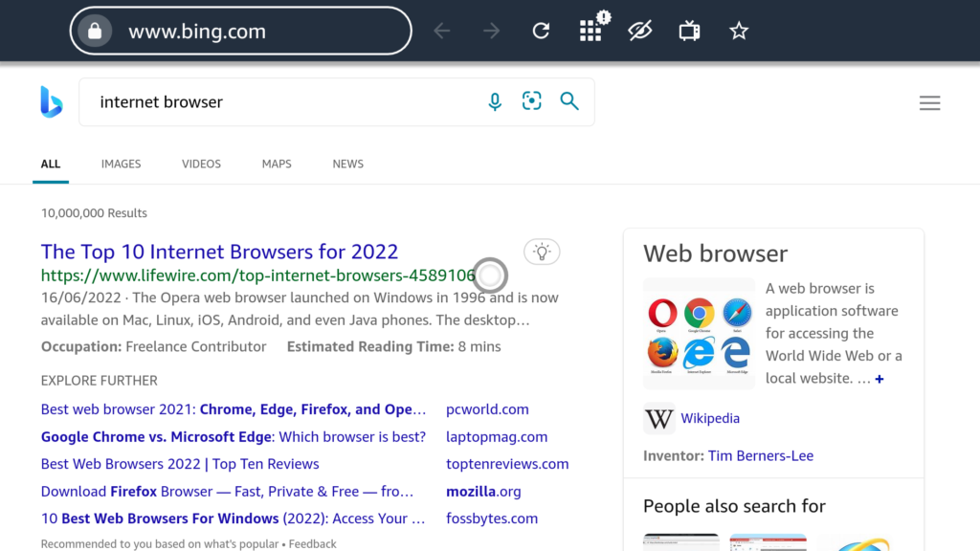
Task: Select the ALL tab
Action: pyautogui.click(x=51, y=164)
